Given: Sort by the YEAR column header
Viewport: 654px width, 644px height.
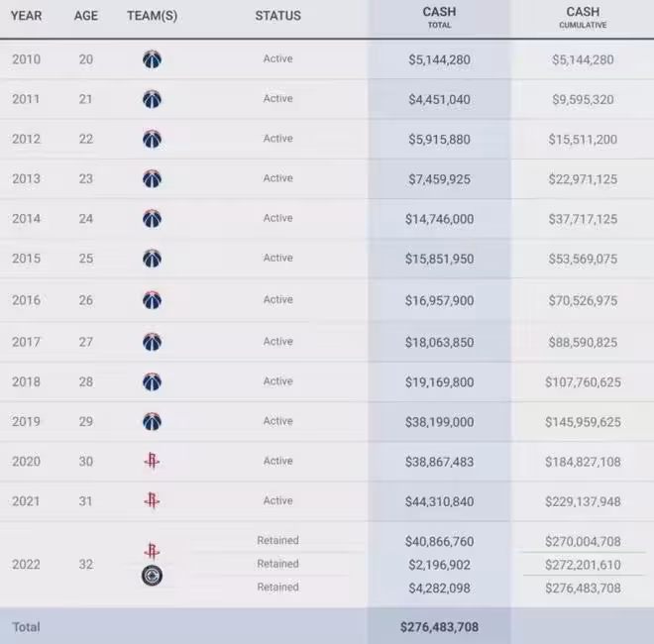Looking at the screenshot, I should (27, 16).
